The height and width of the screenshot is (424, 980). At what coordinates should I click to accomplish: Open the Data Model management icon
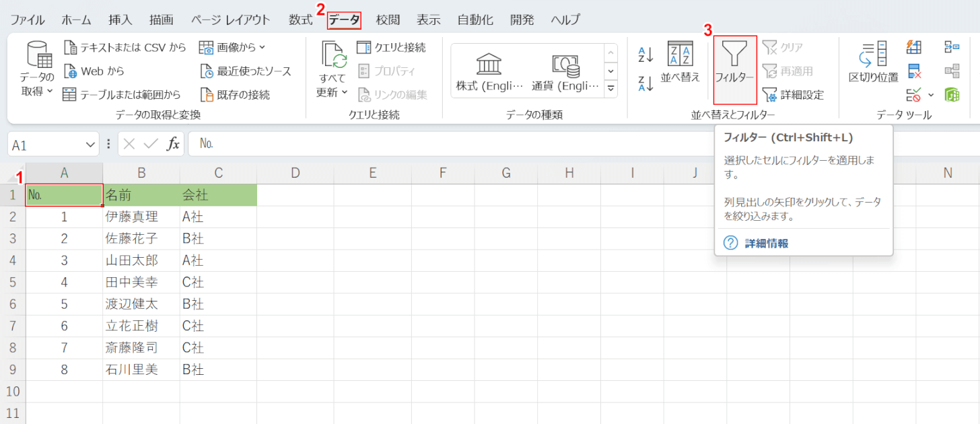[952, 94]
